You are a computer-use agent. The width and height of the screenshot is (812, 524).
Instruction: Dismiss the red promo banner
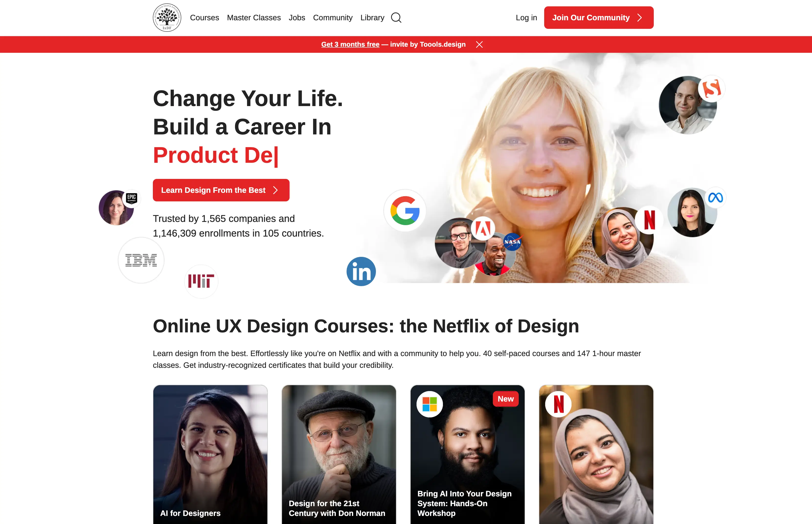(479, 44)
